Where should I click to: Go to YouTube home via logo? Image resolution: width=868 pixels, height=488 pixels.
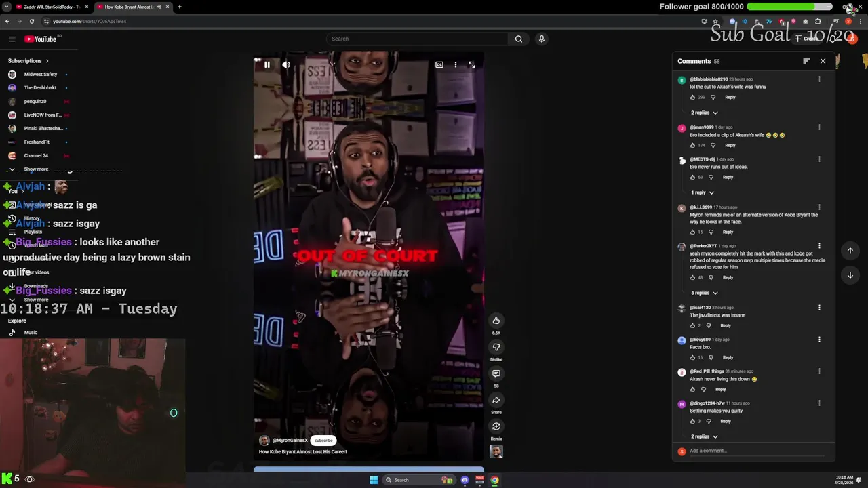(x=42, y=39)
